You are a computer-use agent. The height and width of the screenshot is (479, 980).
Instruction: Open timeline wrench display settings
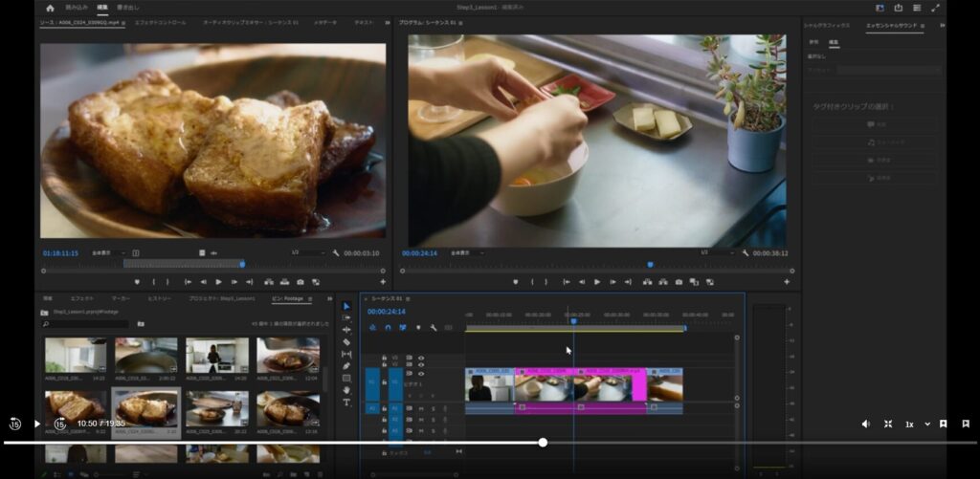click(434, 327)
